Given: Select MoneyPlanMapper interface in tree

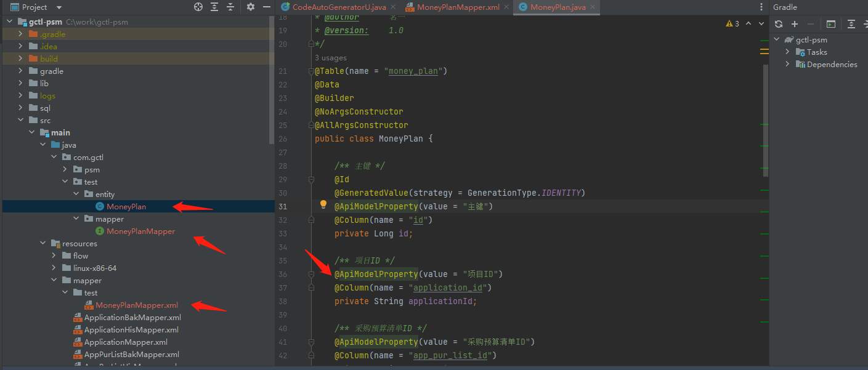Looking at the screenshot, I should click(140, 231).
